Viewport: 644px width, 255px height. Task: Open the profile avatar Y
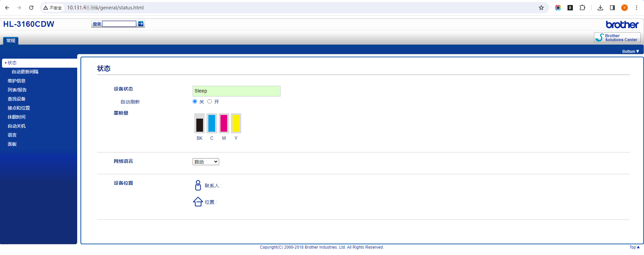(x=625, y=8)
